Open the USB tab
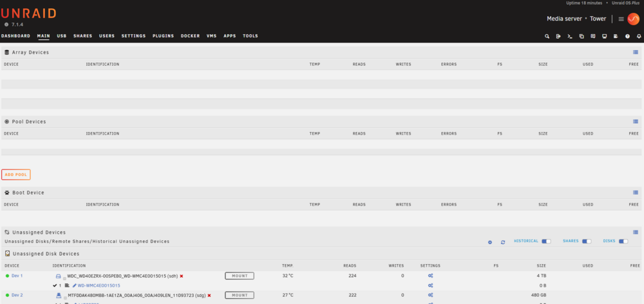Screen dimensions: 644x304 click(x=62, y=36)
